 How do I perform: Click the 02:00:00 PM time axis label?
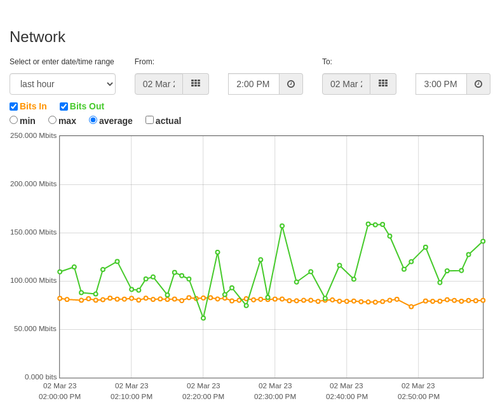(60, 397)
